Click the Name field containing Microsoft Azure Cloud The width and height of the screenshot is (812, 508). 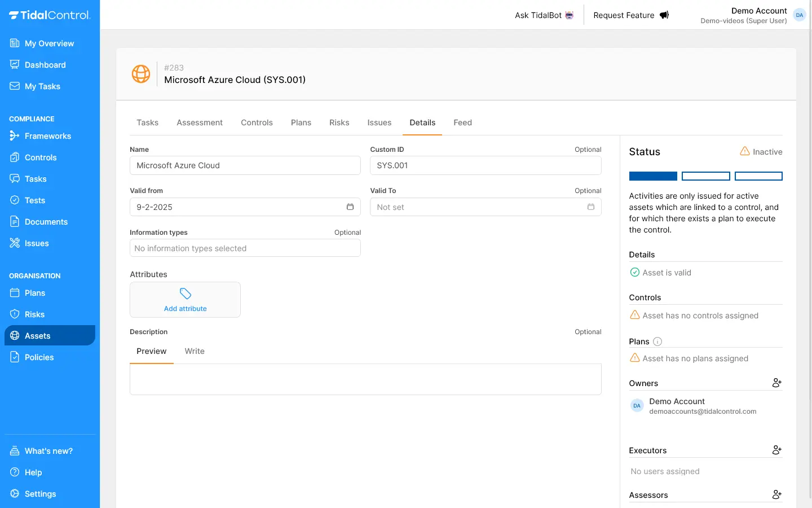pos(245,165)
